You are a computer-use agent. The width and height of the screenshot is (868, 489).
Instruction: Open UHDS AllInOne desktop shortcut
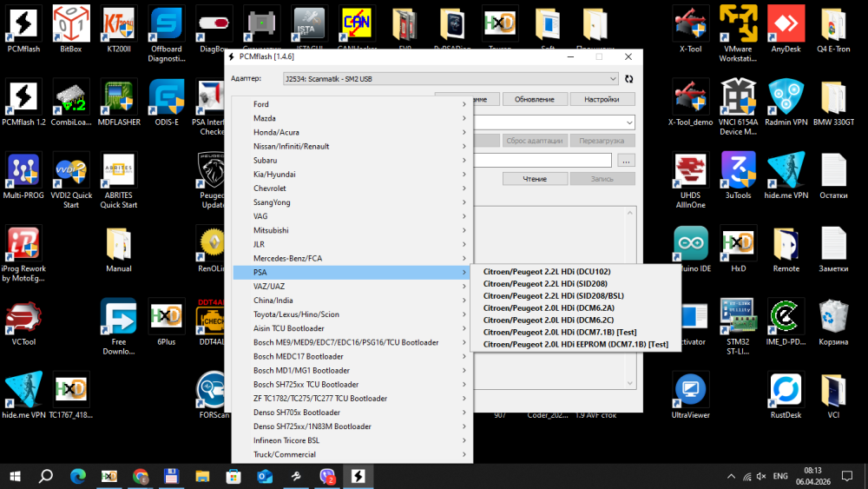[690, 180]
